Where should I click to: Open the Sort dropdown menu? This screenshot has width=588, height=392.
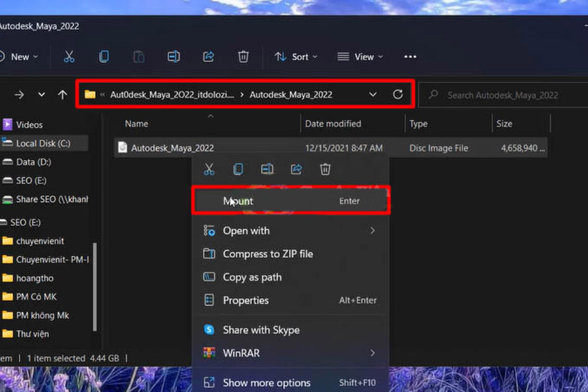point(296,57)
